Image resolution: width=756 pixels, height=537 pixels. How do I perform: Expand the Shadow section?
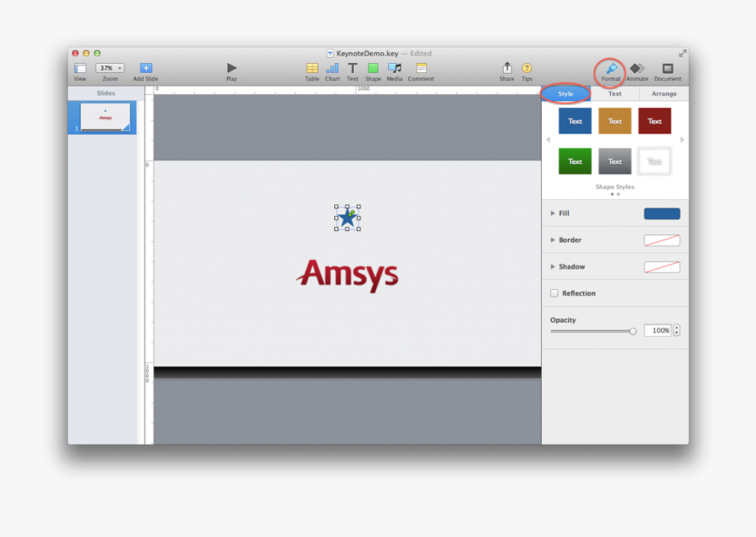coord(554,266)
